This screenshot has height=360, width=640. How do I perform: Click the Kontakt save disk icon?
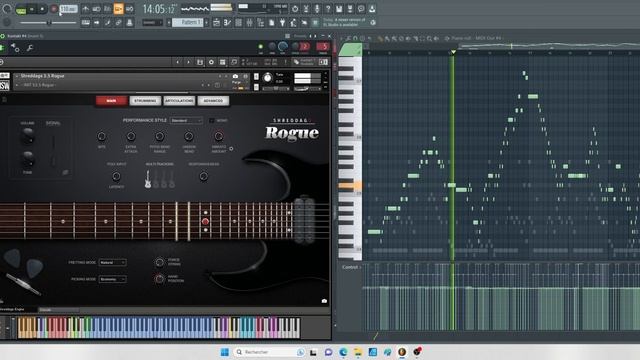pyautogui.click(x=200, y=62)
